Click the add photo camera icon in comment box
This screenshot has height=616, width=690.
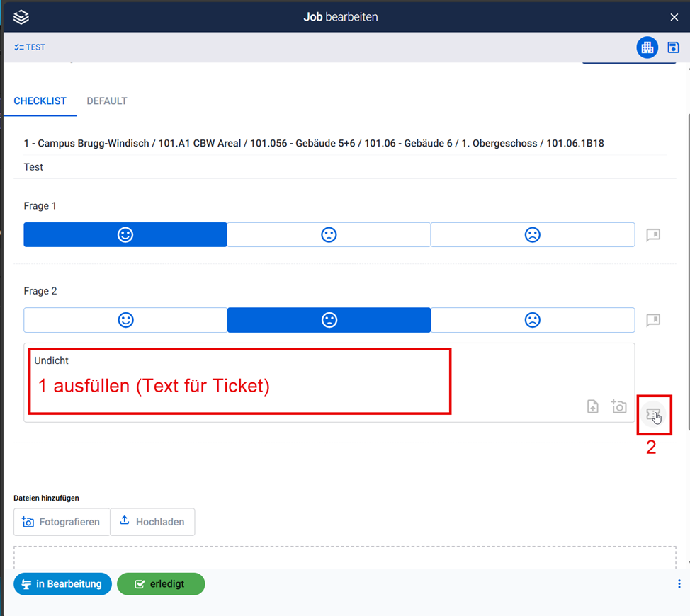(x=619, y=406)
